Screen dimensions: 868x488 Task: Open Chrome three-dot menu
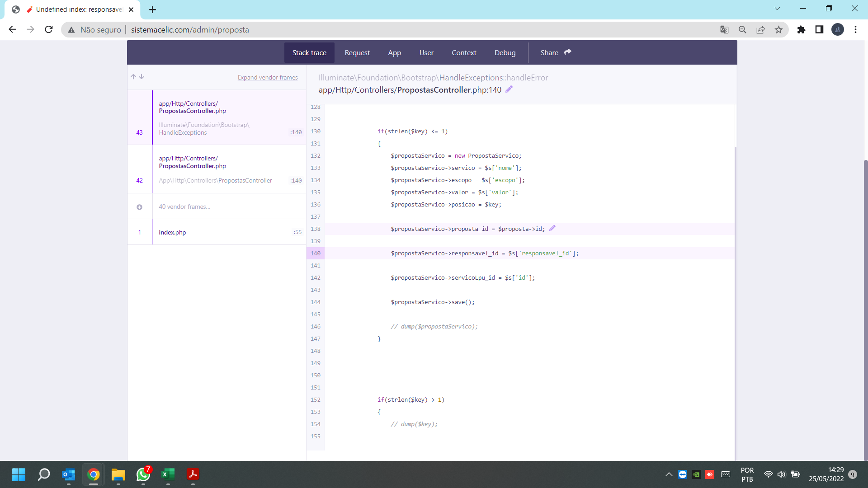855,30
